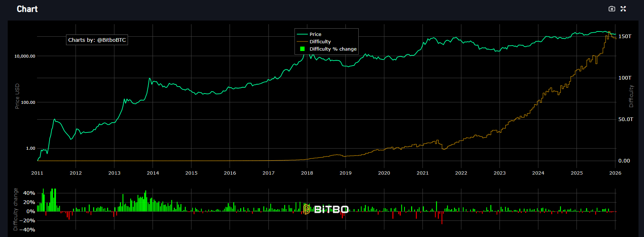Click the 2026 tick on the time axis
This screenshot has height=237, width=644.
tap(615, 173)
